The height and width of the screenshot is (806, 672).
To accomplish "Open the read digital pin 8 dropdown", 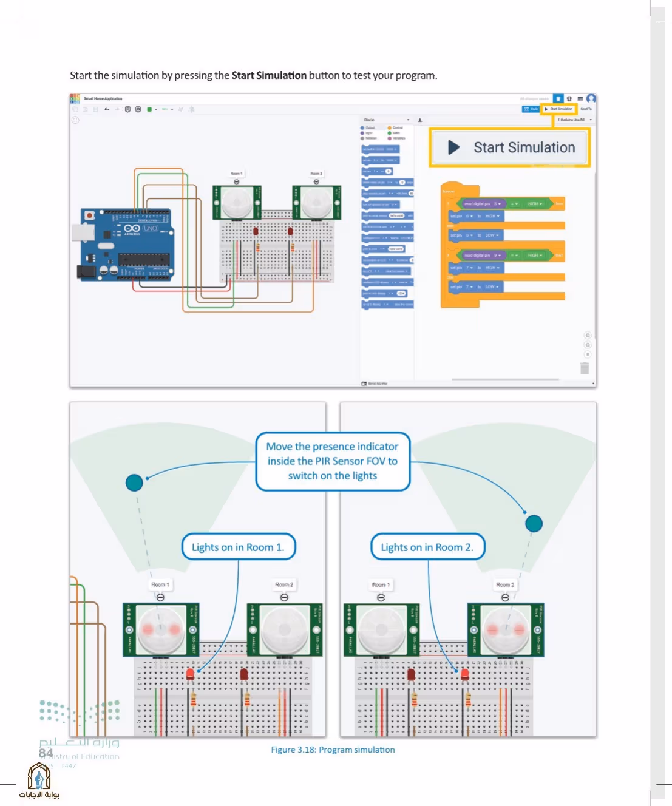I will pos(497,204).
